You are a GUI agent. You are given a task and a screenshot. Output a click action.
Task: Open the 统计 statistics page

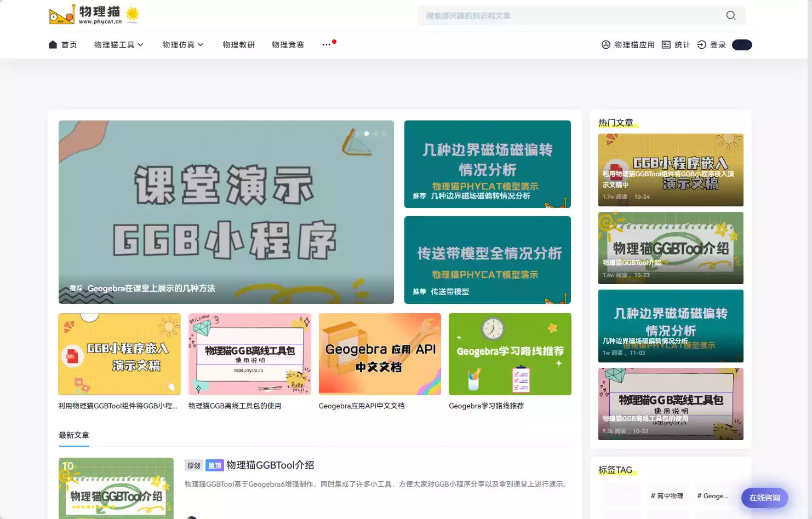coord(676,45)
